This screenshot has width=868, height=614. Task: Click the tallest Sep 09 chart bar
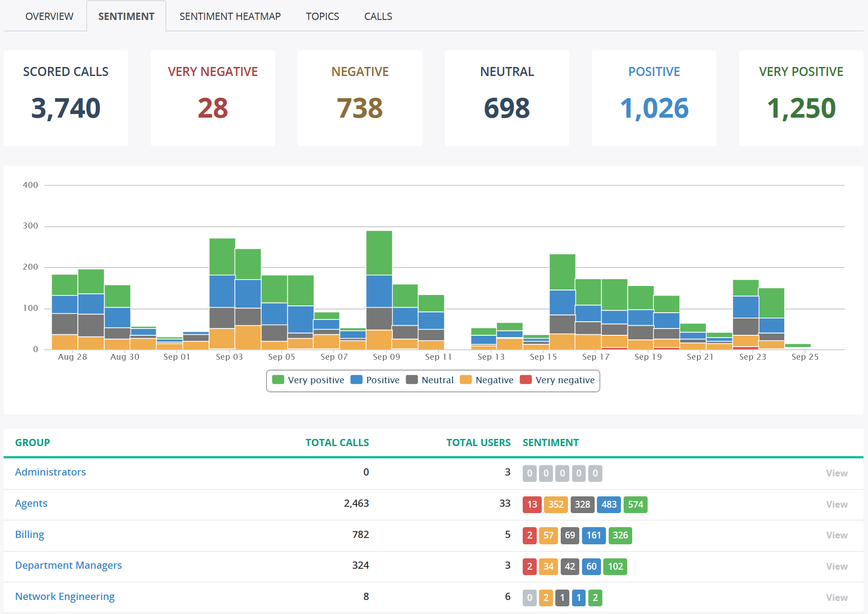click(379, 290)
